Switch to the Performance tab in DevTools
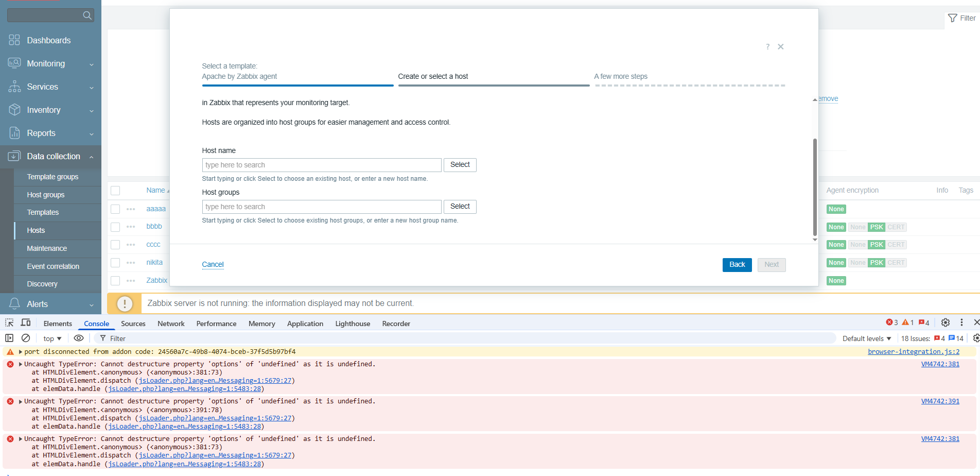The width and height of the screenshot is (980, 476). point(216,324)
